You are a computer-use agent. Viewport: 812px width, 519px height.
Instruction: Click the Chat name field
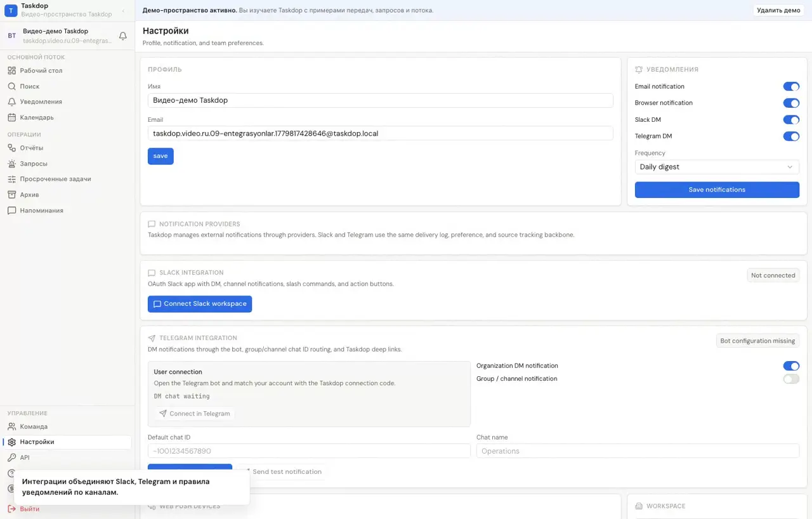click(638, 451)
